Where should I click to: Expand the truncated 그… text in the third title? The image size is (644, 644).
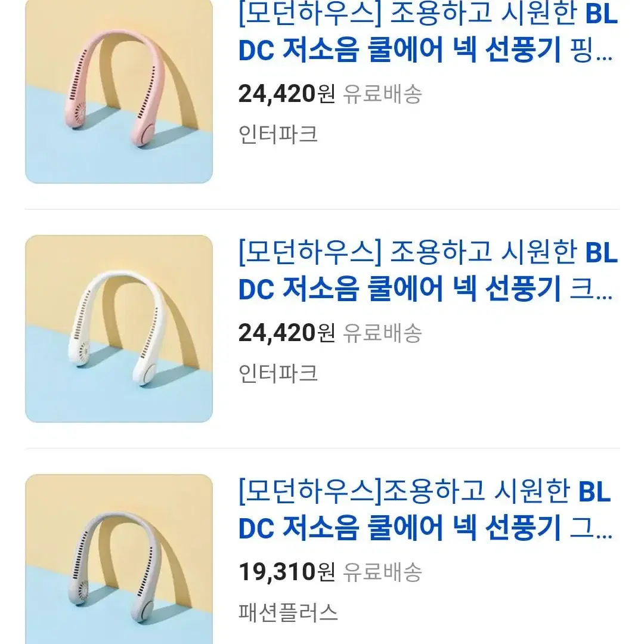[x=592, y=528]
